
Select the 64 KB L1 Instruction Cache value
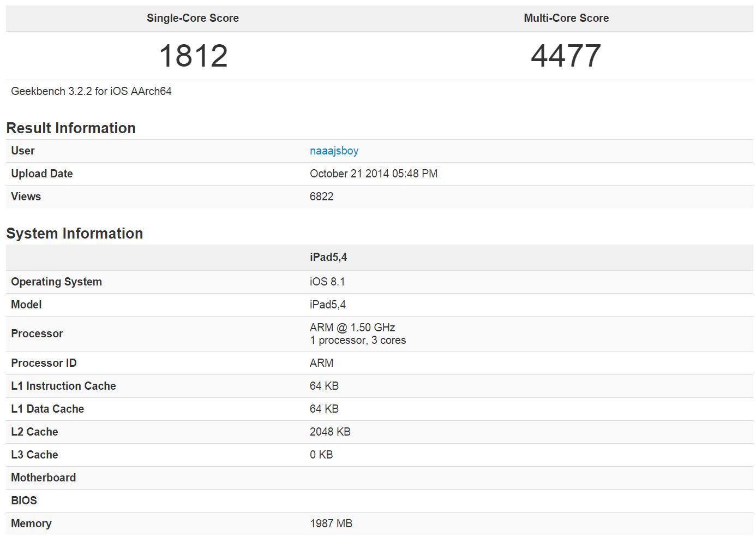tap(324, 386)
